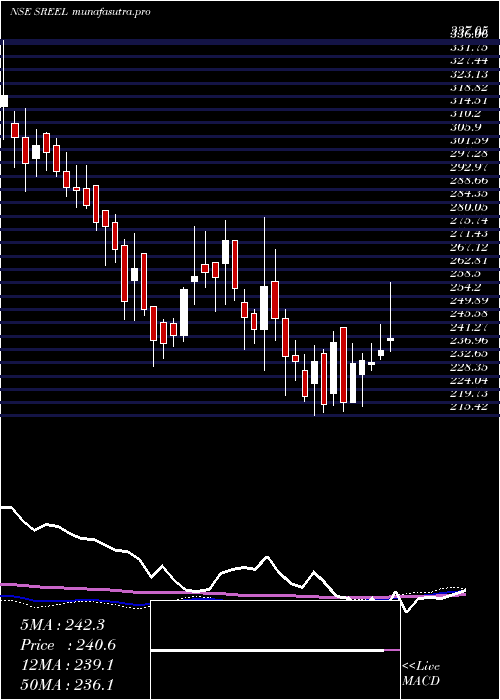Select the 280.05 price level label

[469, 207]
